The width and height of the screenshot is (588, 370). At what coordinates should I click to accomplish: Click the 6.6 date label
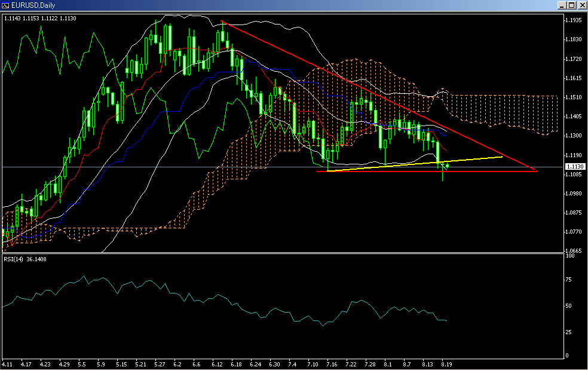point(197,365)
